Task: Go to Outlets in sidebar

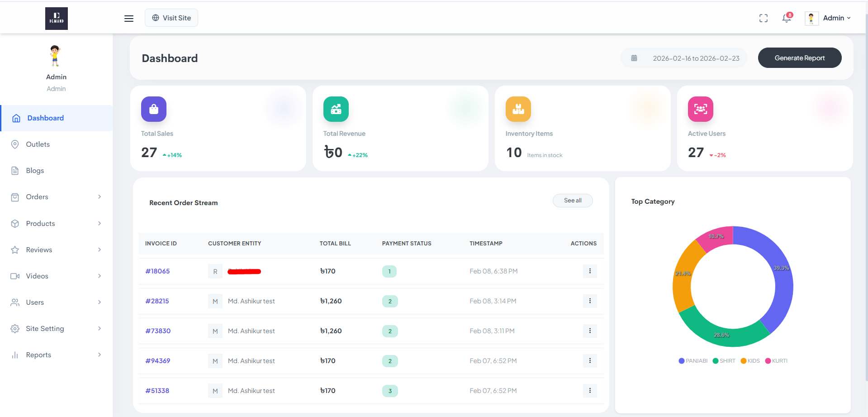Action: point(57,144)
